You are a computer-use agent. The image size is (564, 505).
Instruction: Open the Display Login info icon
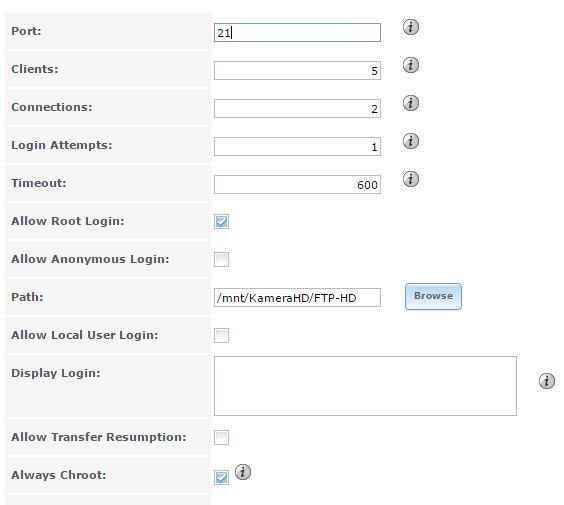[547, 381]
